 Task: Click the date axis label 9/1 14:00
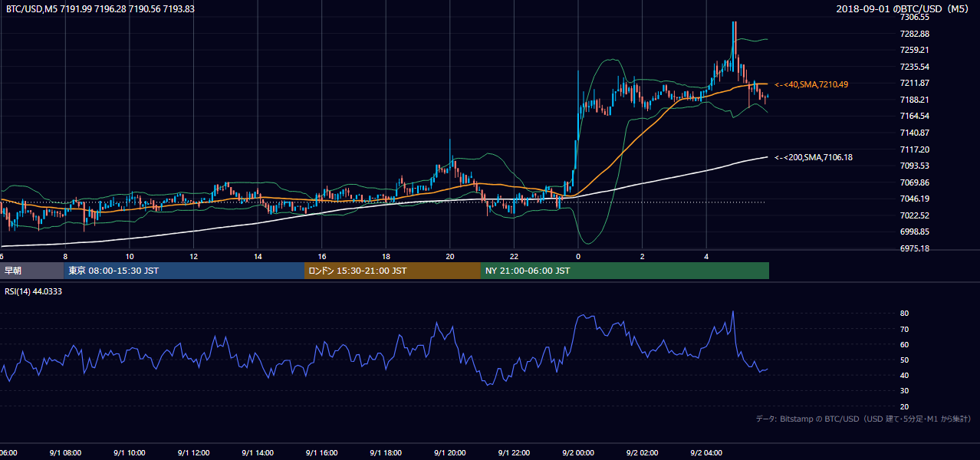tap(258, 452)
